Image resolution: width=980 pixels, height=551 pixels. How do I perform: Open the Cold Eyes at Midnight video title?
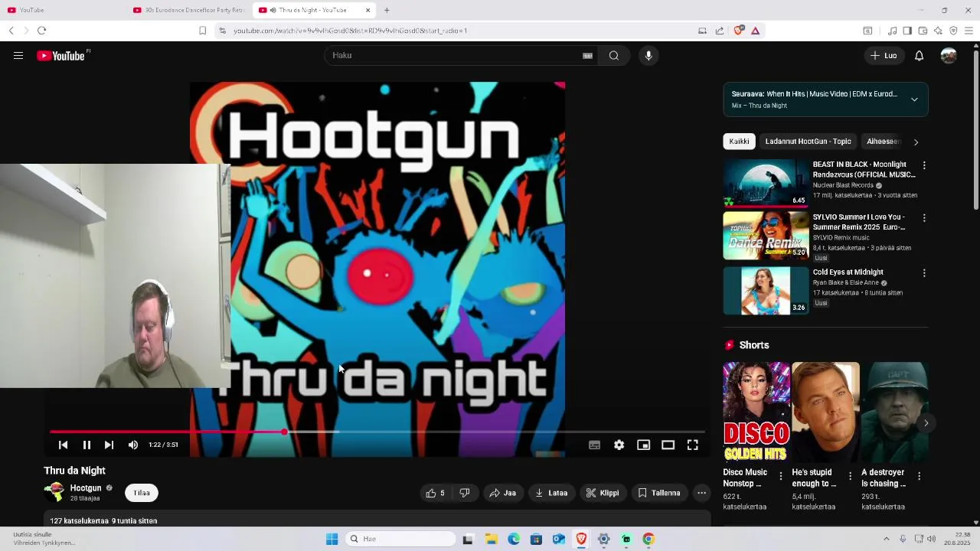848,272
